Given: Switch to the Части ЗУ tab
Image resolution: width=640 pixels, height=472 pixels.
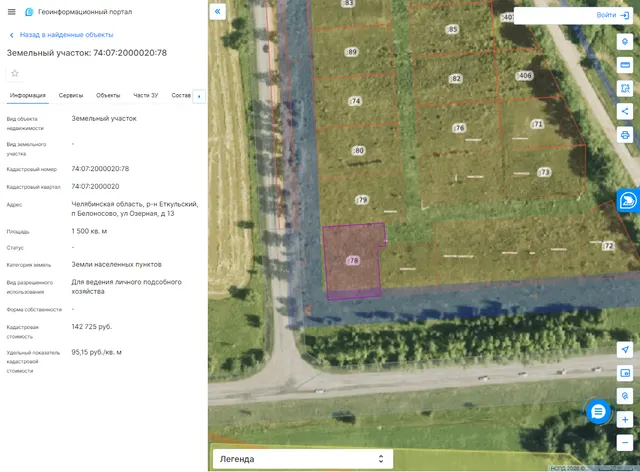Looking at the screenshot, I should (145, 96).
